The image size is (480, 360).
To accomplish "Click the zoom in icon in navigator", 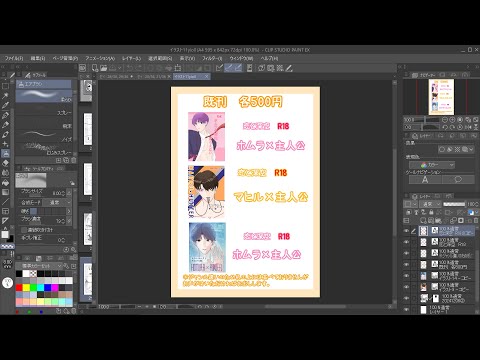I will tap(452, 120).
